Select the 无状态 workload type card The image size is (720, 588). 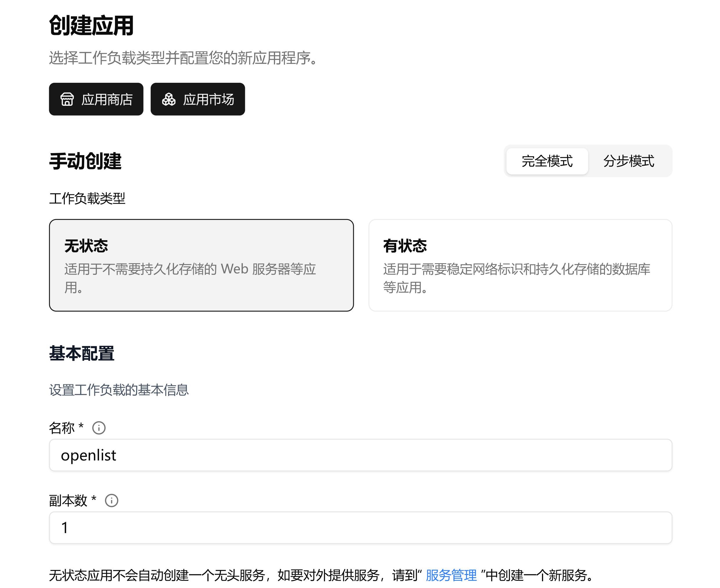(x=202, y=265)
